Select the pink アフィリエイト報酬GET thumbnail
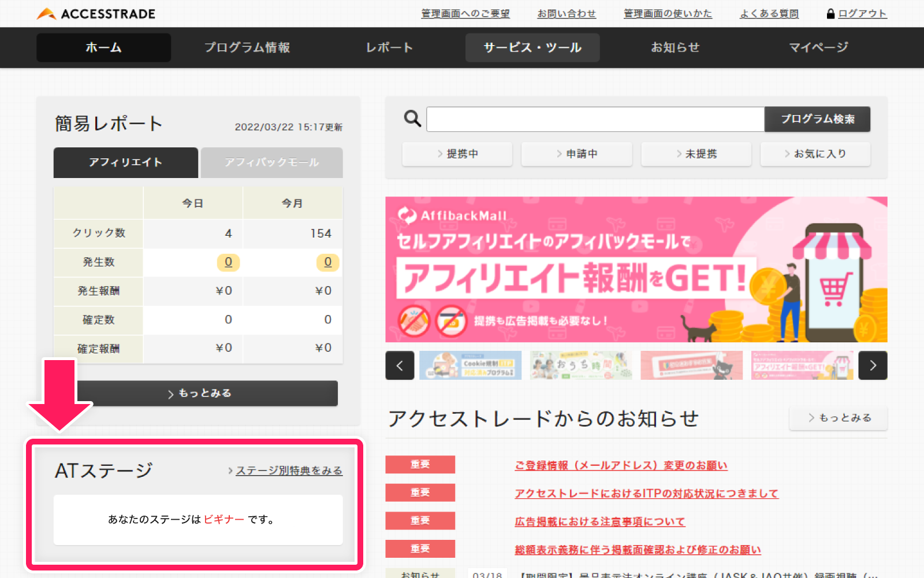This screenshot has width=924, height=578. coord(802,365)
